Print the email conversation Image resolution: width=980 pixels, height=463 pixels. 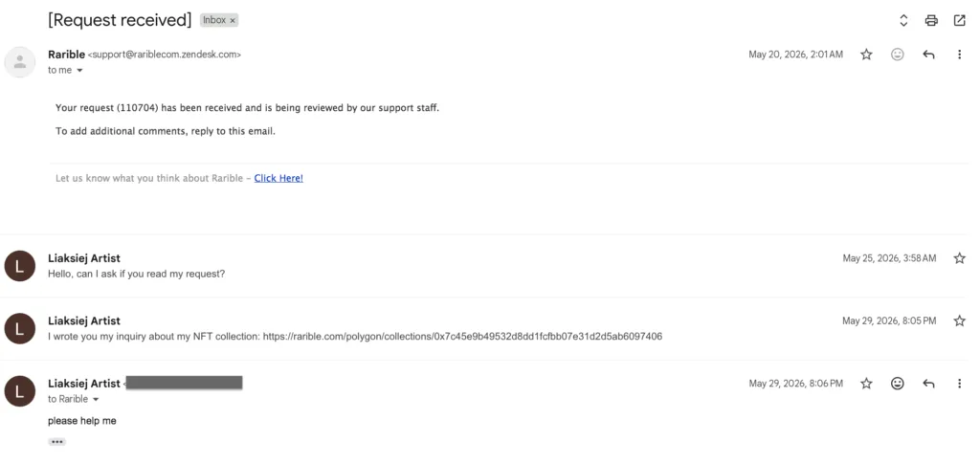pos(931,21)
